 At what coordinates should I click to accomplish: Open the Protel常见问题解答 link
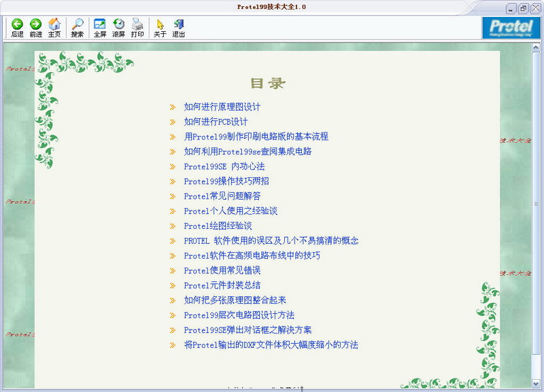[x=222, y=196]
